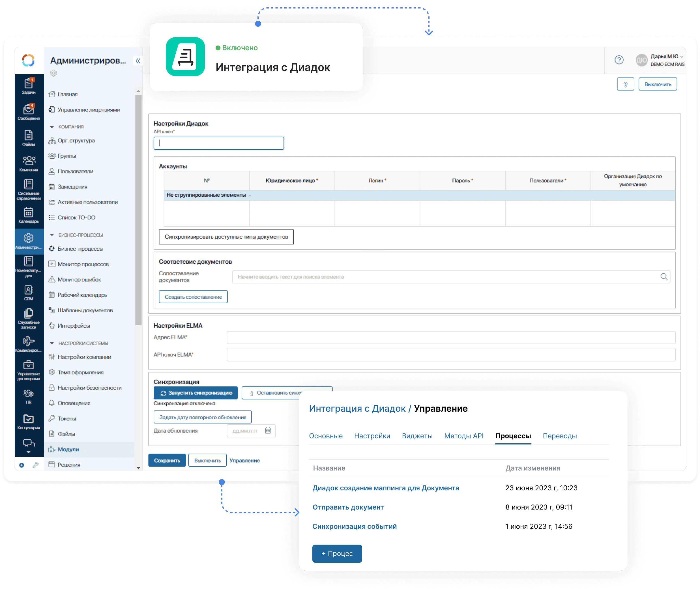Open System directories (Системные справочники) icon
The image size is (700, 593).
pyautogui.click(x=29, y=190)
